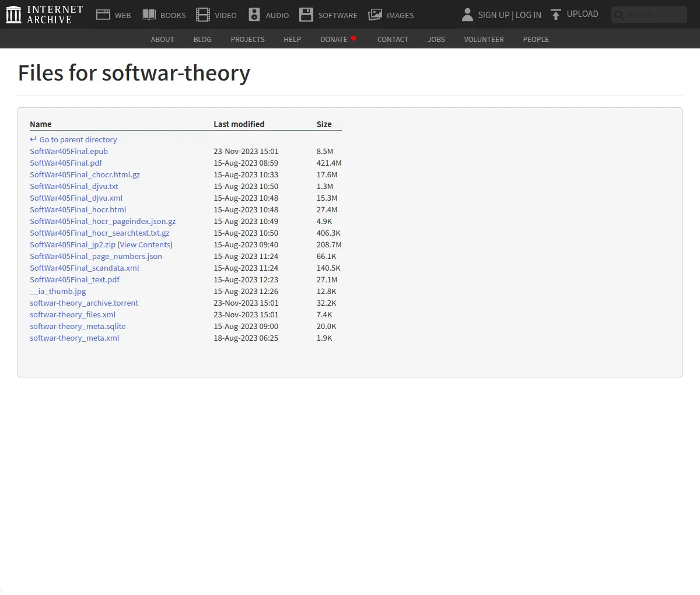This screenshot has width=700, height=595.
Task: Click the Name column header
Action: [x=41, y=124]
